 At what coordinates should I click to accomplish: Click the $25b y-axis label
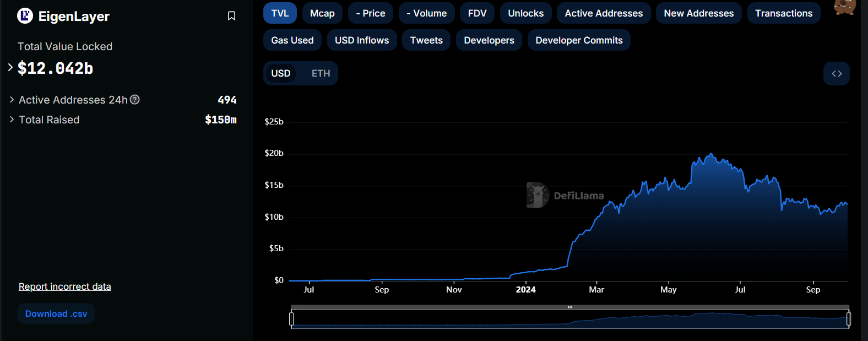(x=274, y=122)
